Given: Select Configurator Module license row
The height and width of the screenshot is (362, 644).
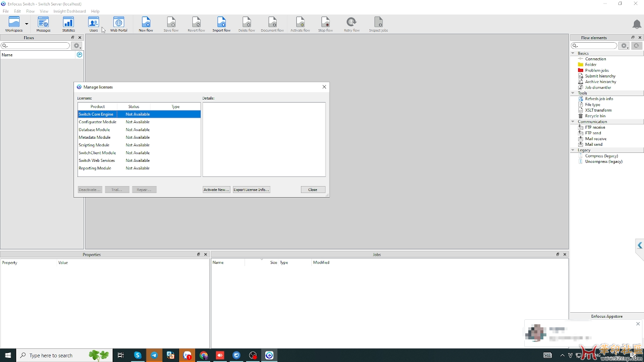Looking at the screenshot, I should (x=139, y=122).
